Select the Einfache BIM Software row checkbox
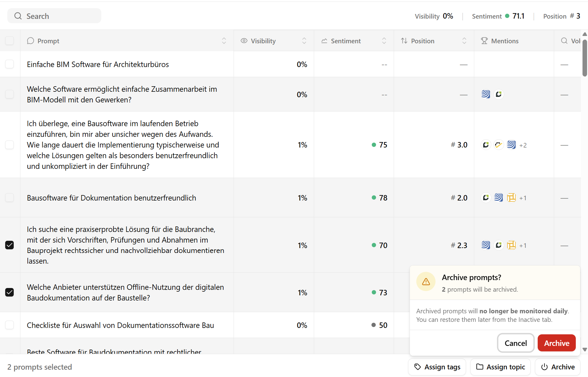 (9, 64)
